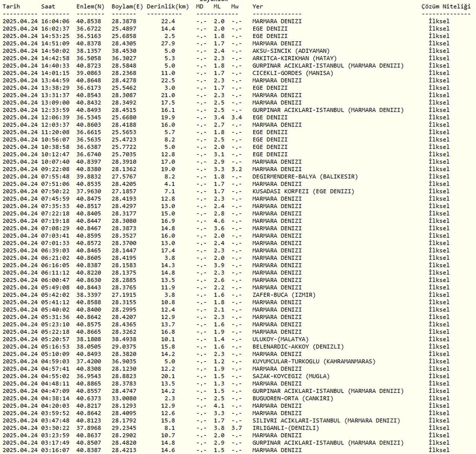Click the 4.6 ML magnitude value

pyautogui.click(x=219, y=221)
